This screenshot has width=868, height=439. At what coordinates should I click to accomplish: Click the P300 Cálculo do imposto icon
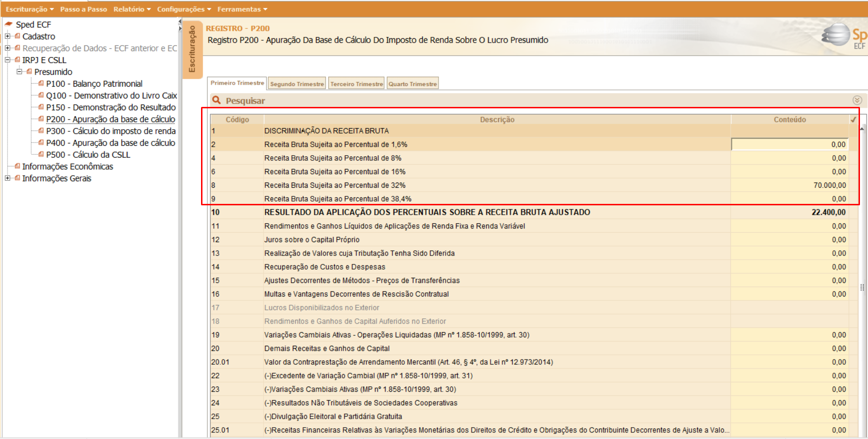pos(41,131)
